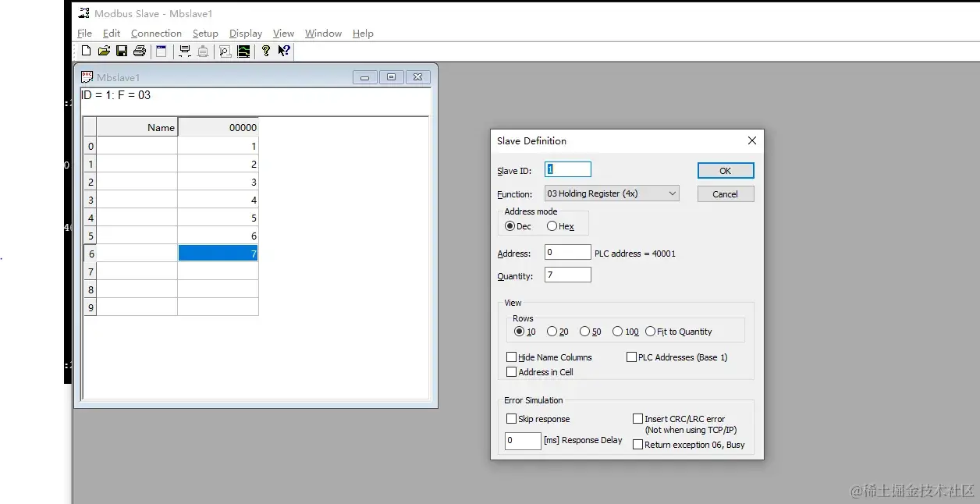Click the Response Delay input field
Viewport: 980px width, 504px height.
click(x=523, y=441)
